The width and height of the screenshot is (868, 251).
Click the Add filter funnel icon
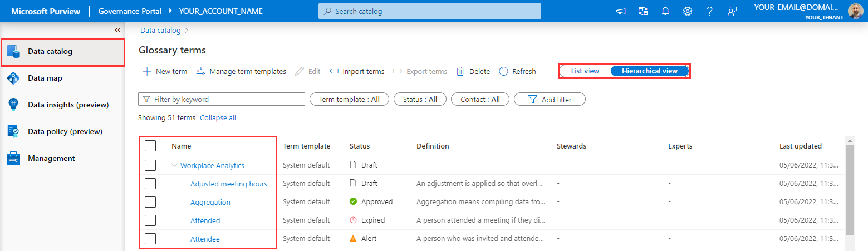tap(532, 99)
